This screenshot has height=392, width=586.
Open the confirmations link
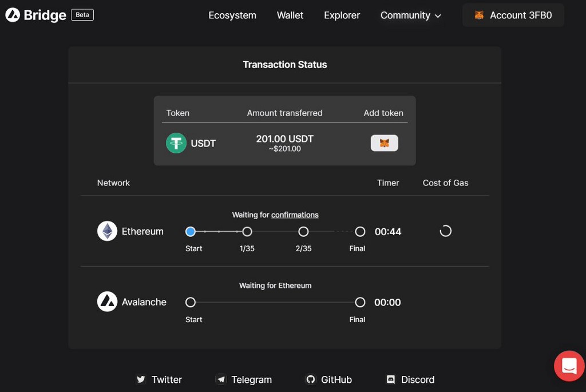pos(295,215)
